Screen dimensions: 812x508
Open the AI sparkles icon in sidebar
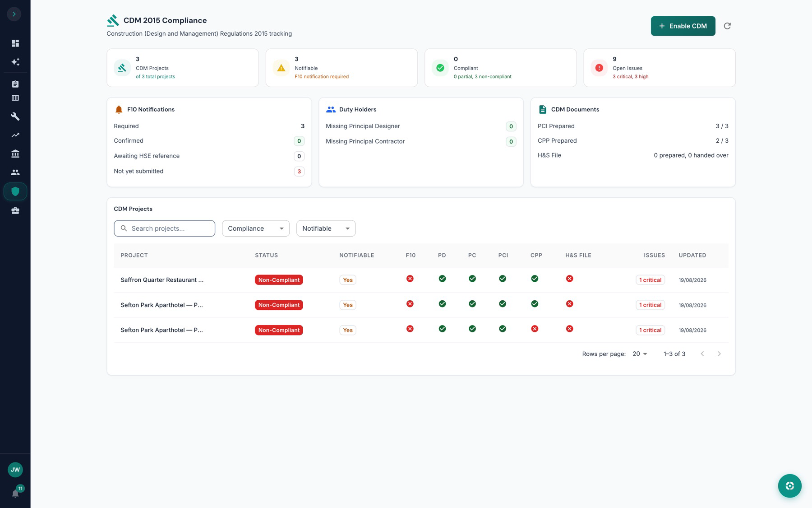pyautogui.click(x=15, y=62)
